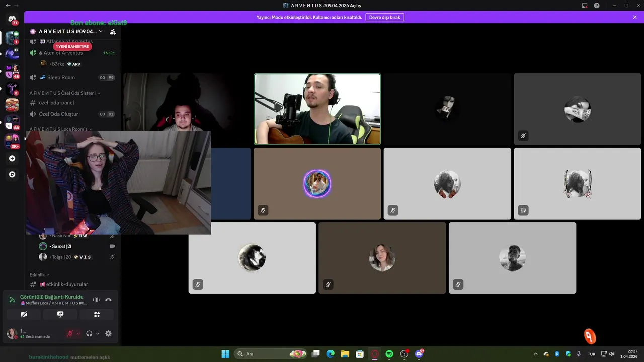Open own user profile avatar
This screenshot has width=644, height=362.
click(x=12, y=333)
